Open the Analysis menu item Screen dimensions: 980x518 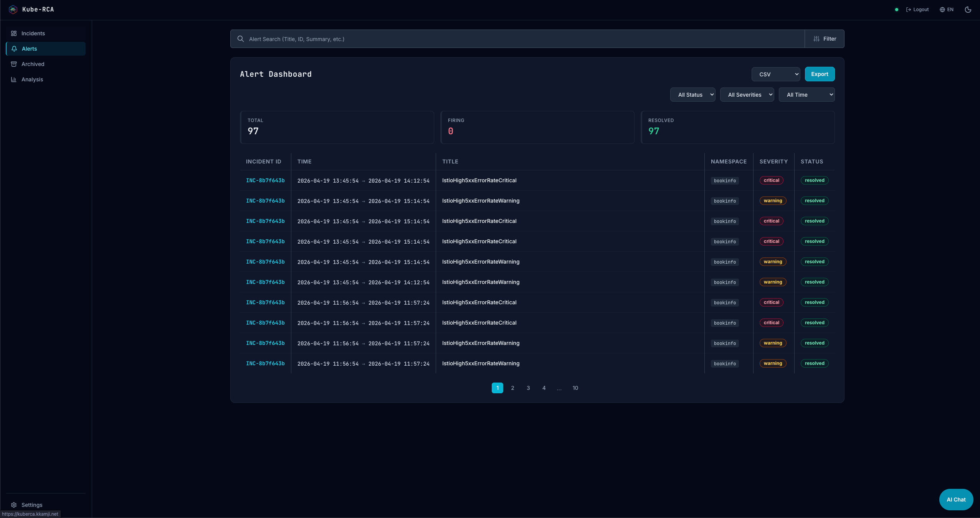coord(46,79)
